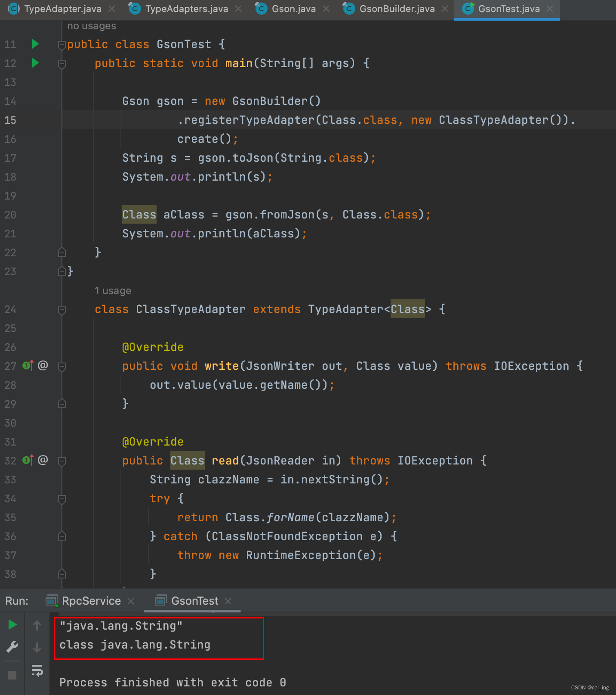Toggle soft-wrap in the console output
The width and height of the screenshot is (616, 695).
tap(37, 670)
